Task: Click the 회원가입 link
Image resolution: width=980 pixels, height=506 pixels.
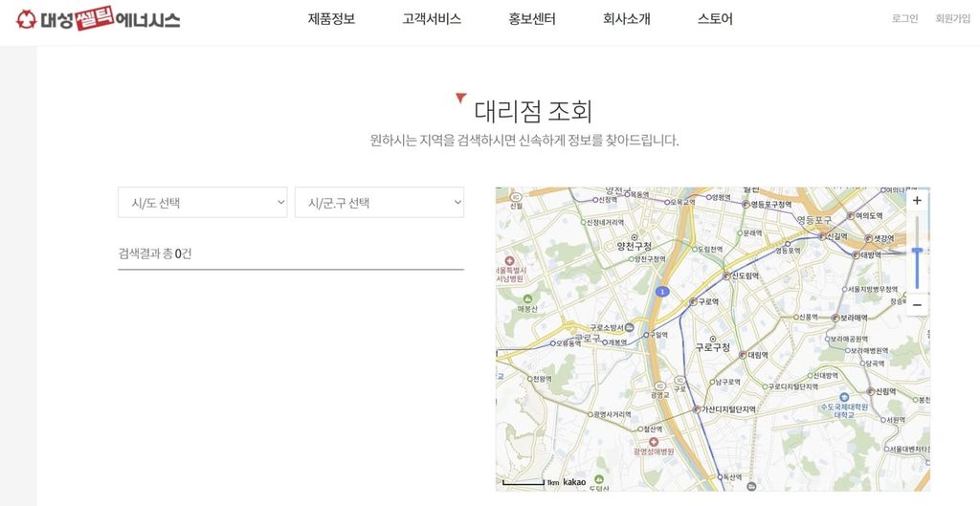Action: point(952,19)
